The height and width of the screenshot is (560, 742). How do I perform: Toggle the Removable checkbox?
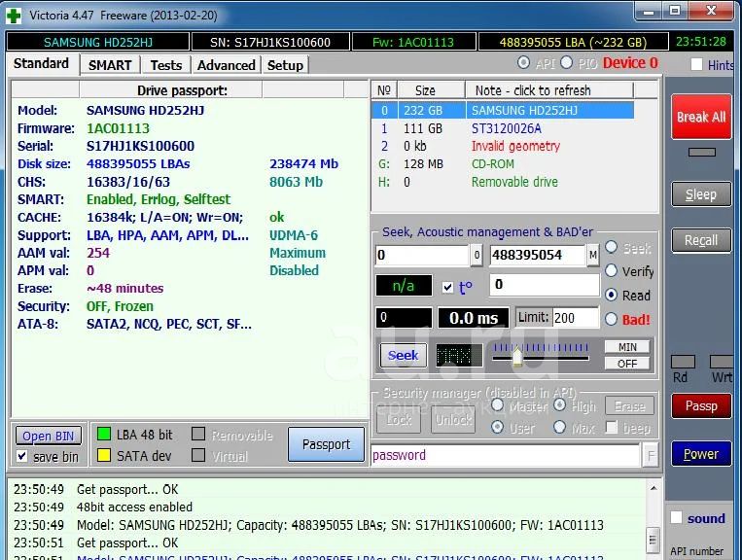198,434
